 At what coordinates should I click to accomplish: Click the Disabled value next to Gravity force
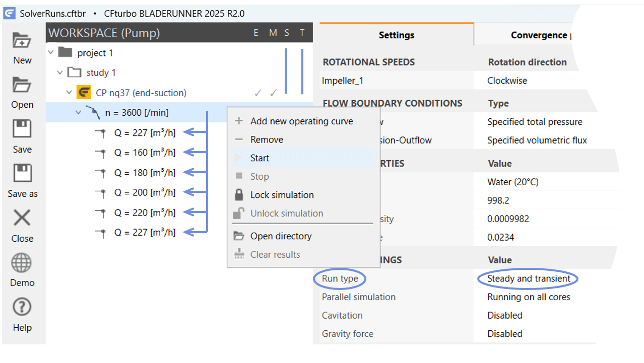505,334
